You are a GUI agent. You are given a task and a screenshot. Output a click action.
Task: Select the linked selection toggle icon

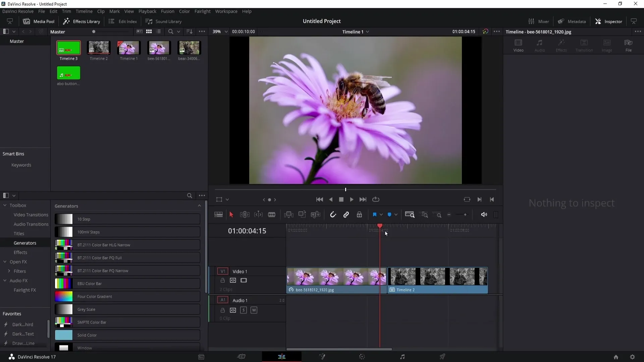click(346, 215)
